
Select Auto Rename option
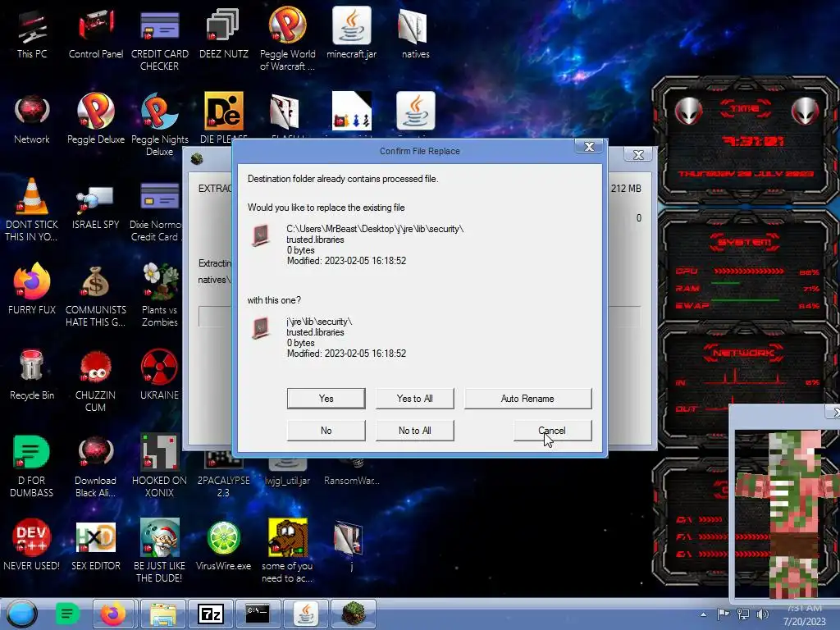[x=527, y=399]
